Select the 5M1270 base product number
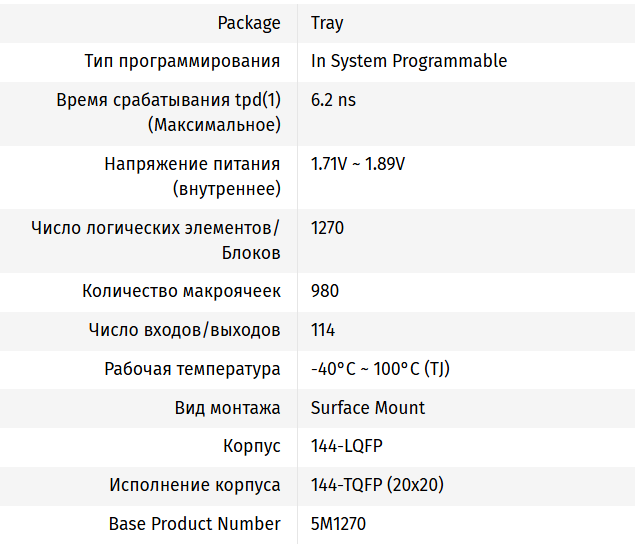Image resolution: width=635 pixels, height=549 pixels. tap(339, 524)
